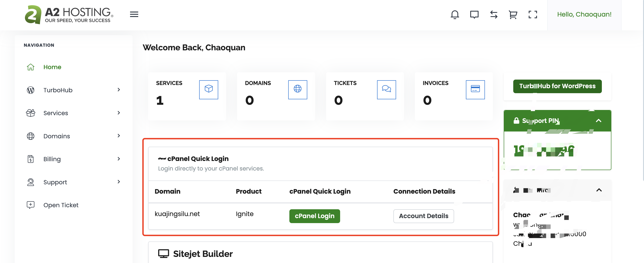This screenshot has height=263, width=644.
Task: Click the Support PIN lock icon
Action: [x=516, y=121]
